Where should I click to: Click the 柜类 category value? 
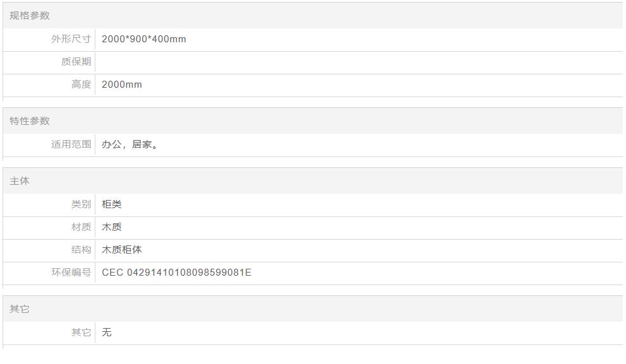(x=112, y=204)
